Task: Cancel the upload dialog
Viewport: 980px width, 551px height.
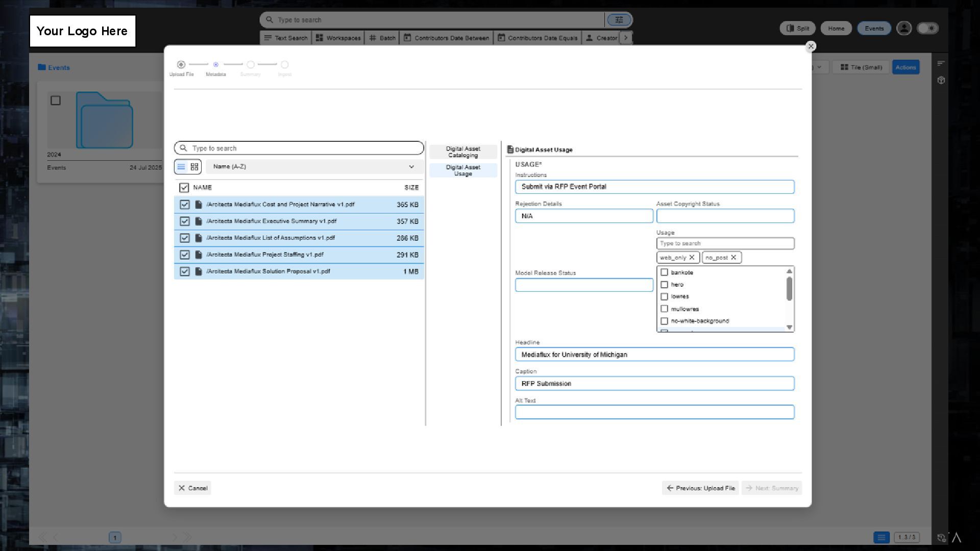Action: click(192, 488)
